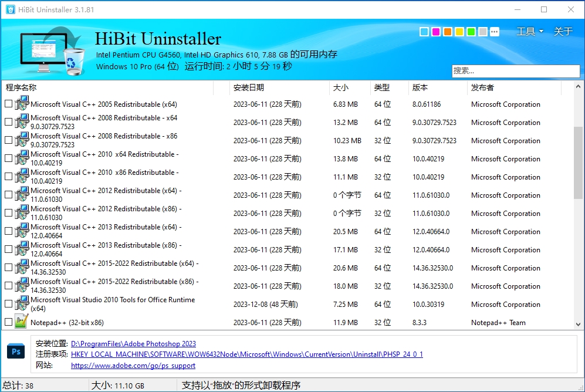
Task: Click the Visual Studio 2010 Tools for Office icon
Action: [22, 303]
